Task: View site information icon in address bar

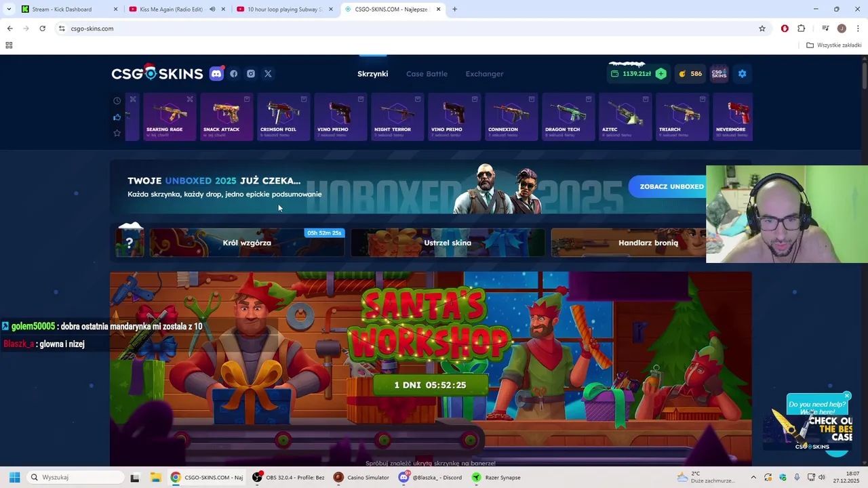Action: click(x=62, y=28)
